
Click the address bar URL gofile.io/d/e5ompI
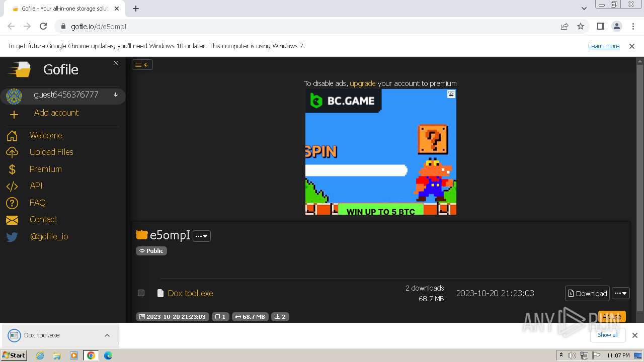click(99, 27)
